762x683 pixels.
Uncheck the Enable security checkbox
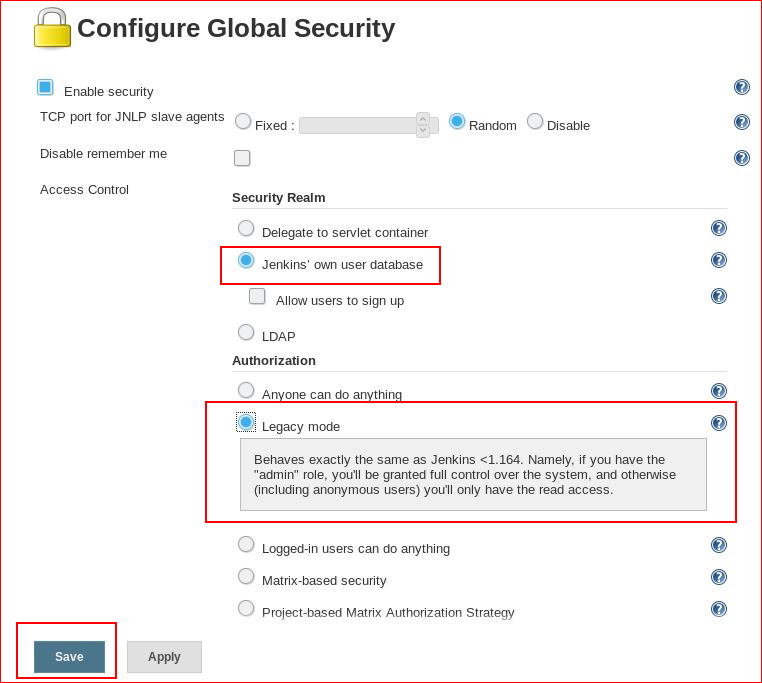pos(45,88)
